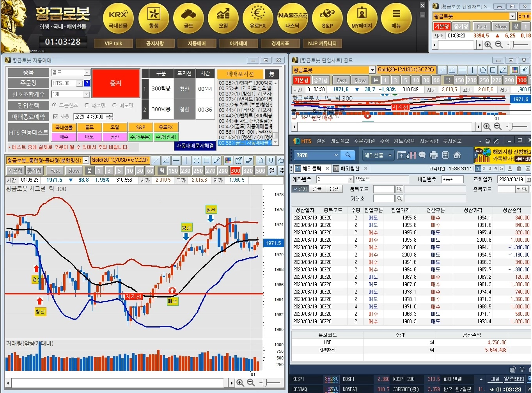
Task: Open 경제지표 button
Action: (280, 43)
